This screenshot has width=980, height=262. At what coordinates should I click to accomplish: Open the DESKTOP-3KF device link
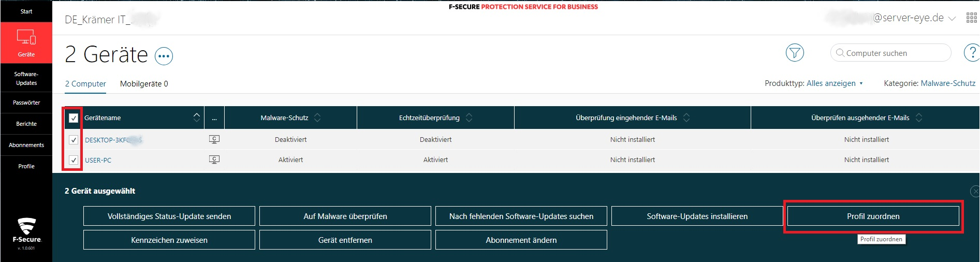click(113, 140)
